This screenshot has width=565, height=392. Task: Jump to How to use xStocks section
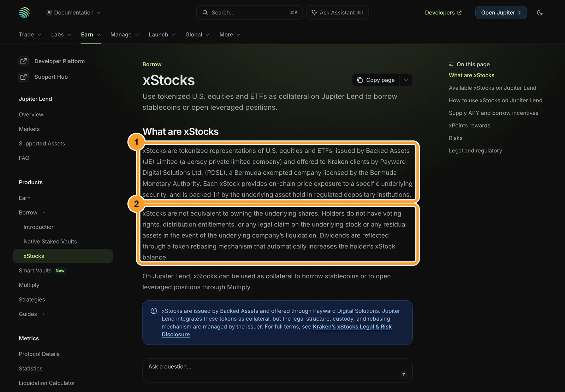tap(495, 101)
